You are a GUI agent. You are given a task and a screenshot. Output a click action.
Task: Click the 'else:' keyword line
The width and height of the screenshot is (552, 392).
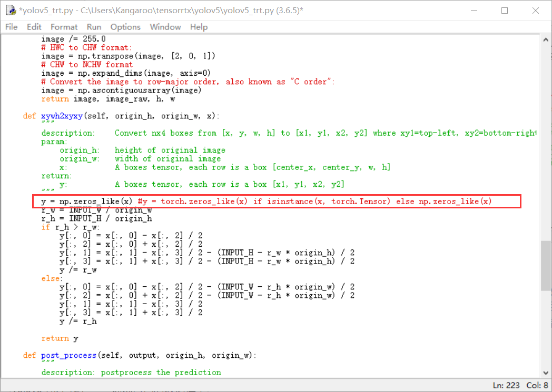[52, 278]
